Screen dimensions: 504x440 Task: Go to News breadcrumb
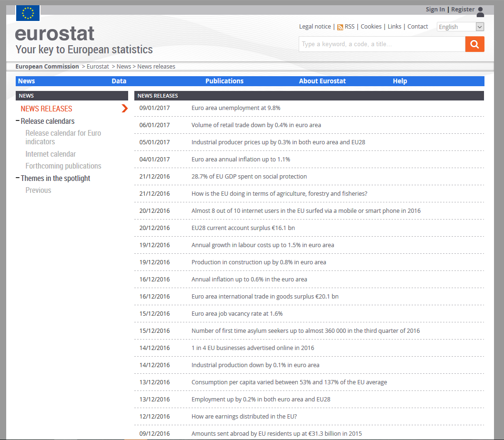coord(124,67)
